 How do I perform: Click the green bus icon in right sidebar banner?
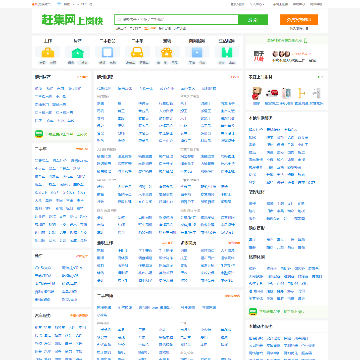[x=253, y=312]
